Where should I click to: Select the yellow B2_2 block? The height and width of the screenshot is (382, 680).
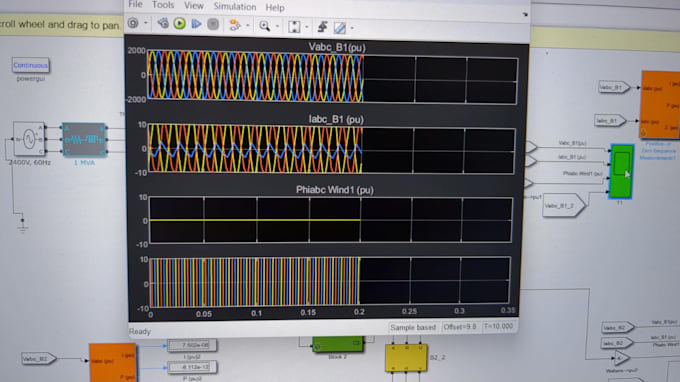tap(406, 358)
